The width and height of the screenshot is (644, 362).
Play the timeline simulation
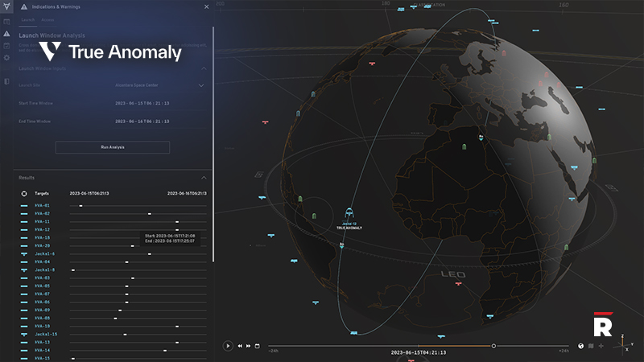[x=228, y=346]
